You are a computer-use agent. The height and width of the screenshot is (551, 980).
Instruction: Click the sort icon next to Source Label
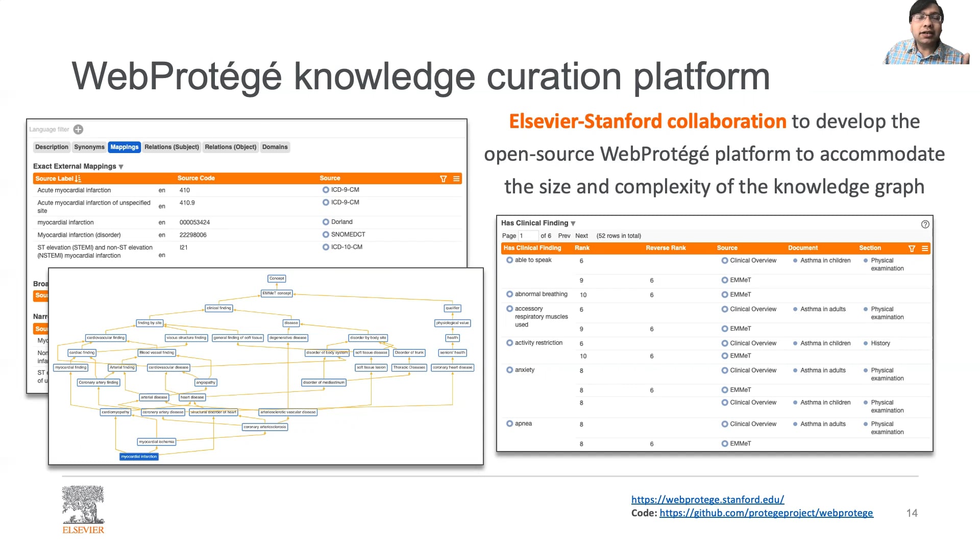click(78, 179)
